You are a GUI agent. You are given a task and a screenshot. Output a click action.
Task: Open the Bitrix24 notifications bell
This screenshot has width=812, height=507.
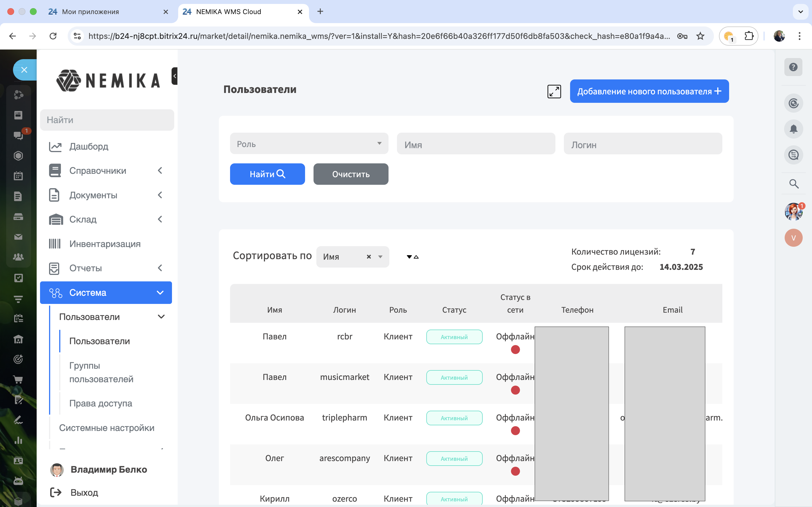[793, 129]
